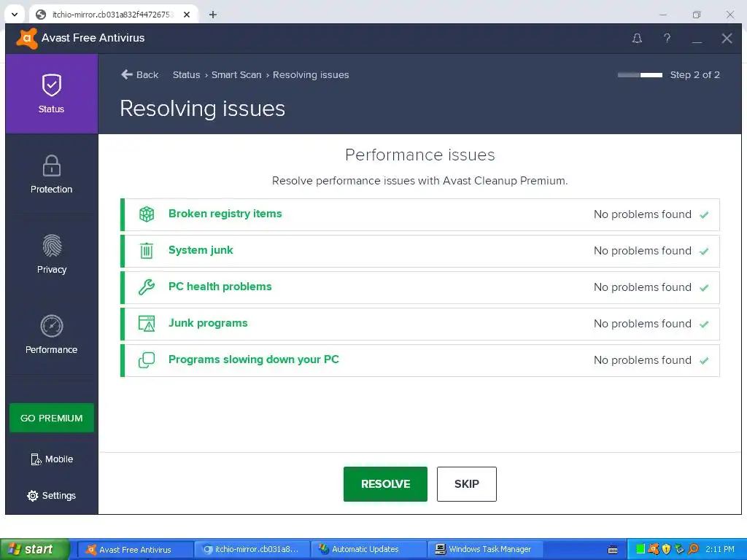Image resolution: width=747 pixels, height=560 pixels.
Task: Switch to itchio-mirror taskbar item
Action: 252,549
